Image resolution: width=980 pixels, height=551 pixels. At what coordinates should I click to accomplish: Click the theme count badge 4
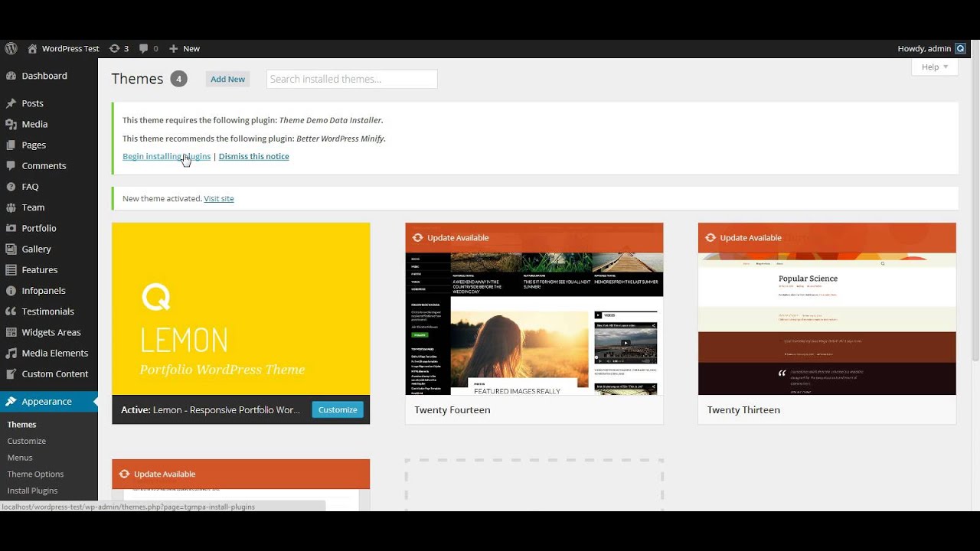tap(178, 79)
